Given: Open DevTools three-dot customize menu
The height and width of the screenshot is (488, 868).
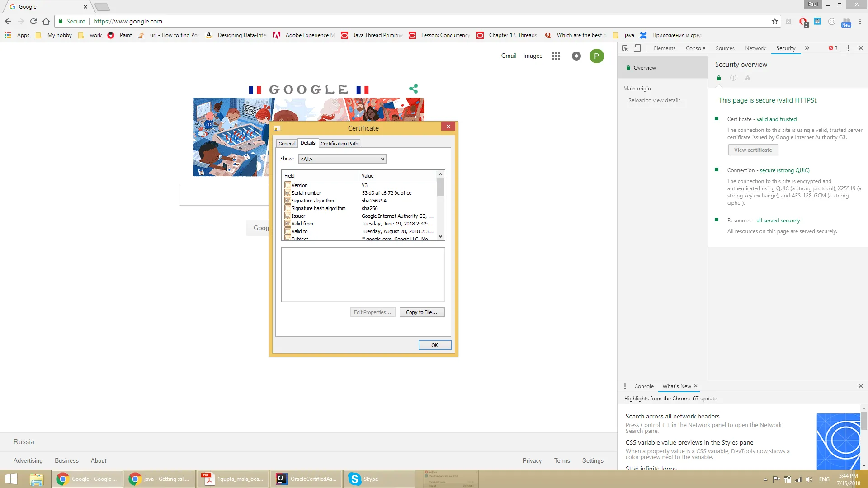Looking at the screenshot, I should coord(848,48).
